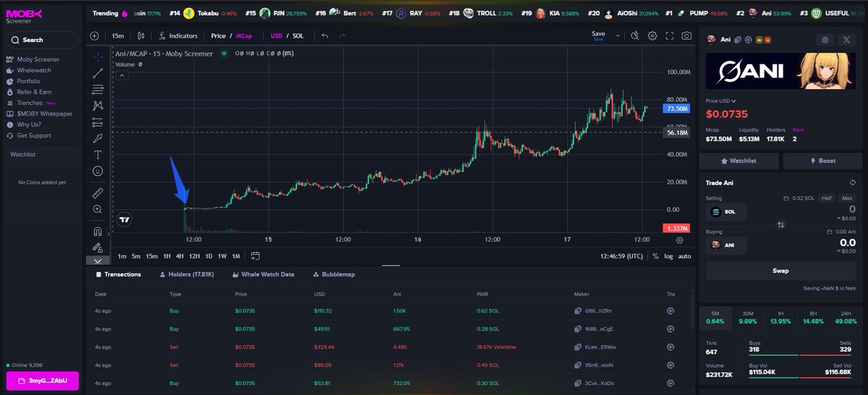
Task: Switch chart to MCap mode
Action: [244, 35]
